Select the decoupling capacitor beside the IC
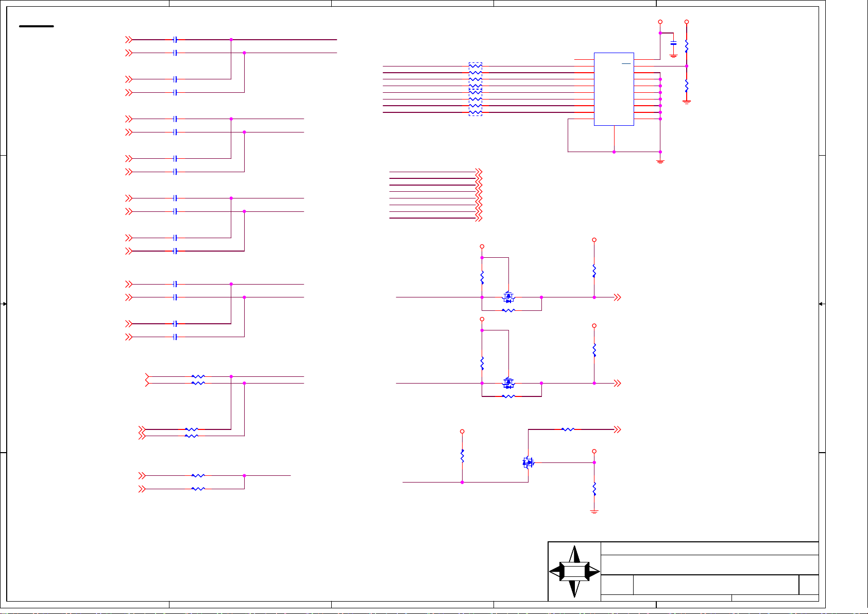Image resolution: width=868 pixels, height=614 pixels. 673,43
